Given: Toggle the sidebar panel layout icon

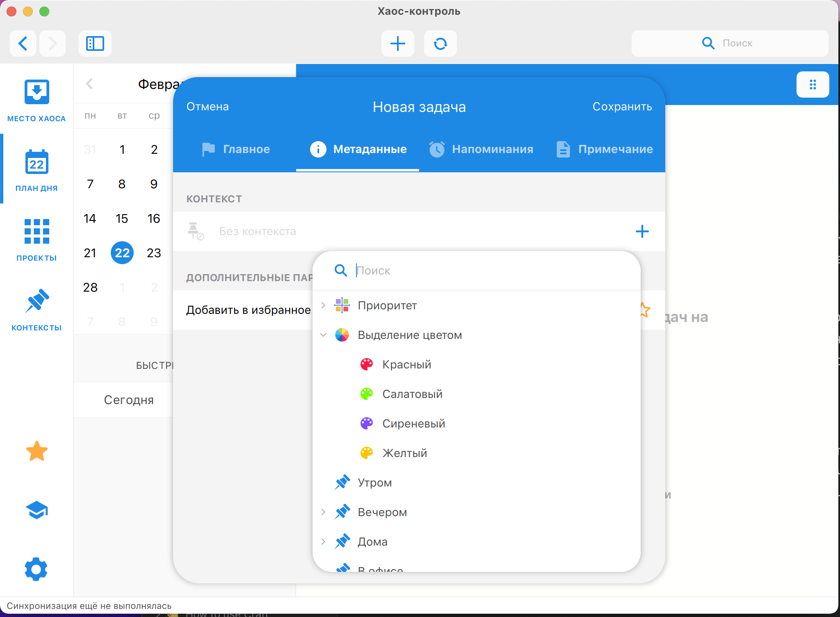Looking at the screenshot, I should pos(95,43).
